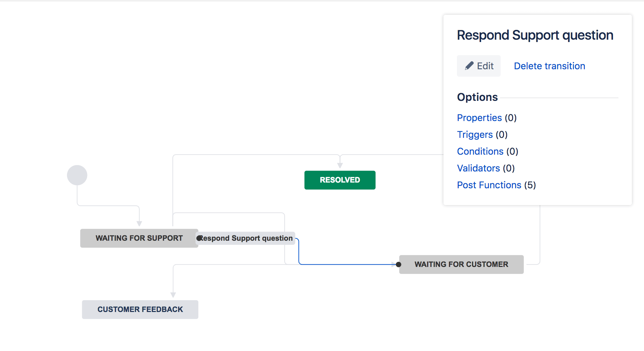Screen dimensions: 644x351
Task: Select the WAITING FOR CUSTOMER status
Action: click(x=461, y=265)
